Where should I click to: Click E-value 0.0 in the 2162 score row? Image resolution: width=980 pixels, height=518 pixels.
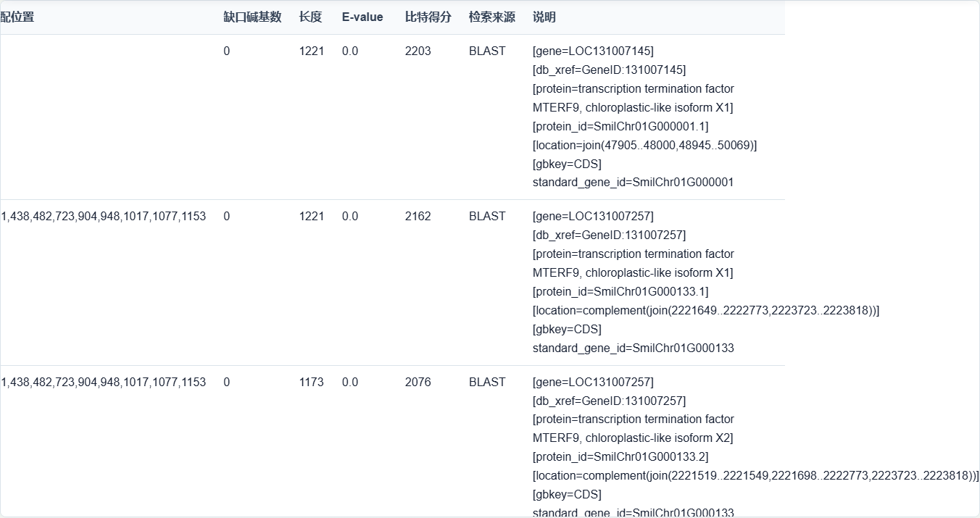(350, 217)
